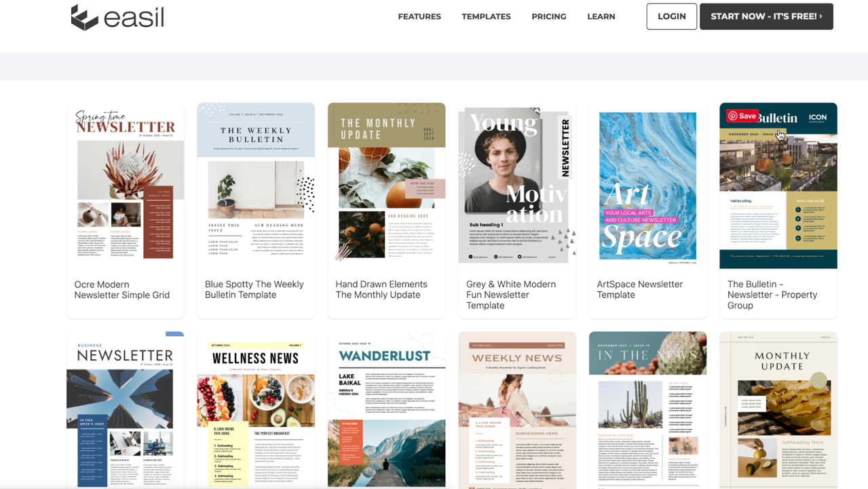
Task: Select the Grey & White Modern Fun Newsletter thumbnail
Action: pyautogui.click(x=516, y=183)
